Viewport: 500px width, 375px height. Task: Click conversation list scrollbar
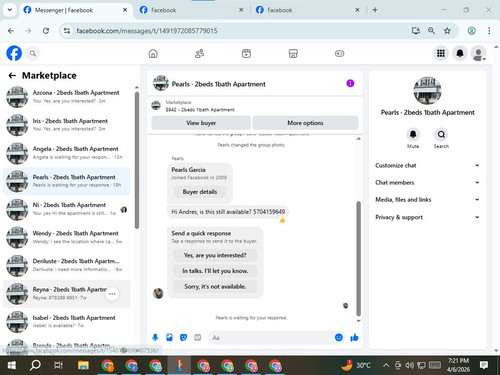click(x=137, y=160)
